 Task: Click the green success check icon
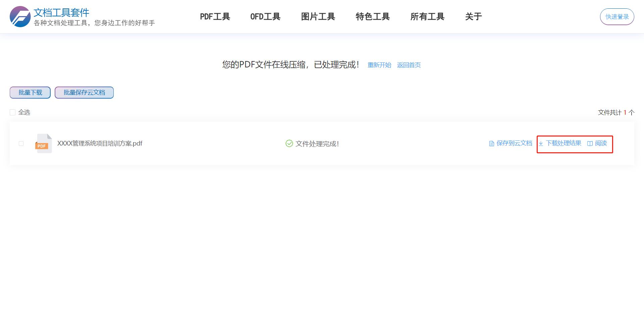(288, 143)
